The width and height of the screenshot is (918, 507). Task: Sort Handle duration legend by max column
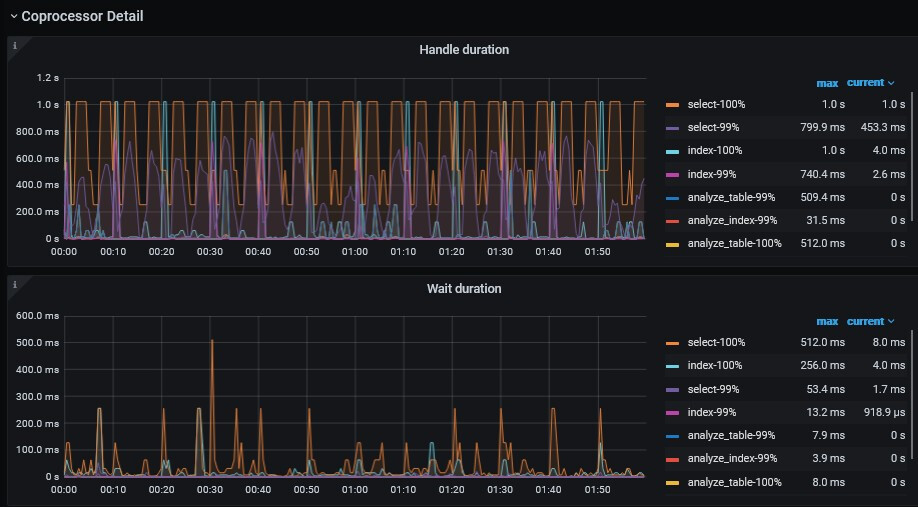tap(826, 83)
